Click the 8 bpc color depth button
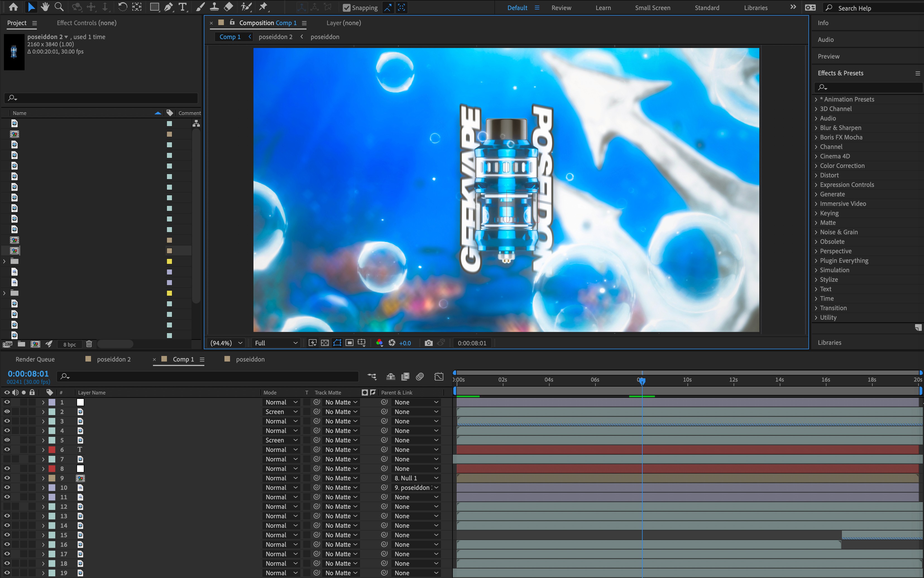The width and height of the screenshot is (924, 578). 70,345
